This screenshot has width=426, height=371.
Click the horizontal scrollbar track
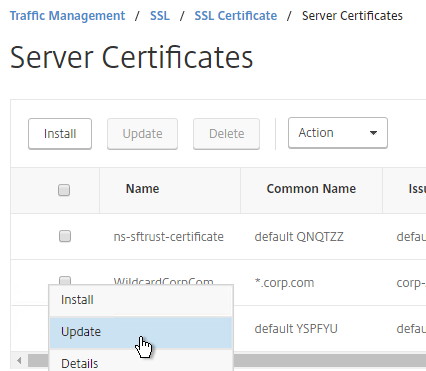[330, 360]
